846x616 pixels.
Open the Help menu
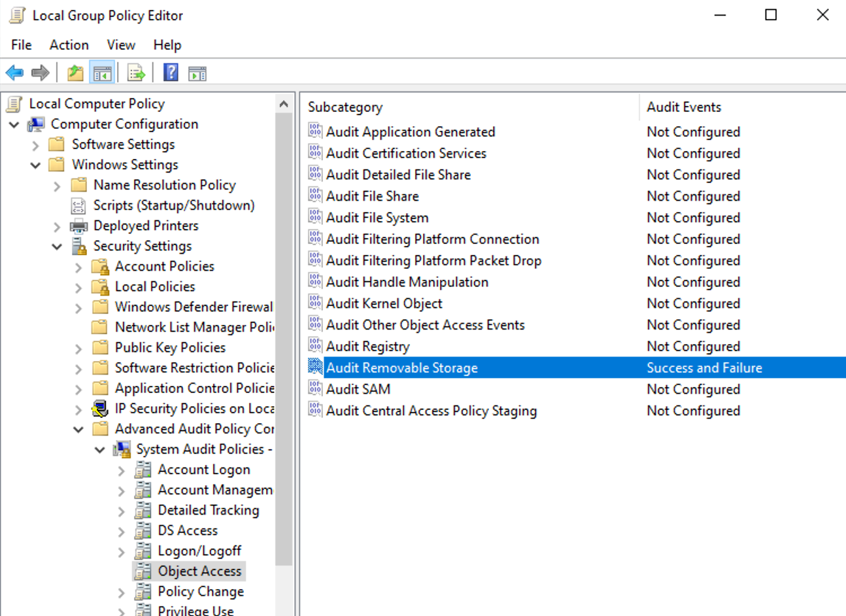tap(167, 44)
